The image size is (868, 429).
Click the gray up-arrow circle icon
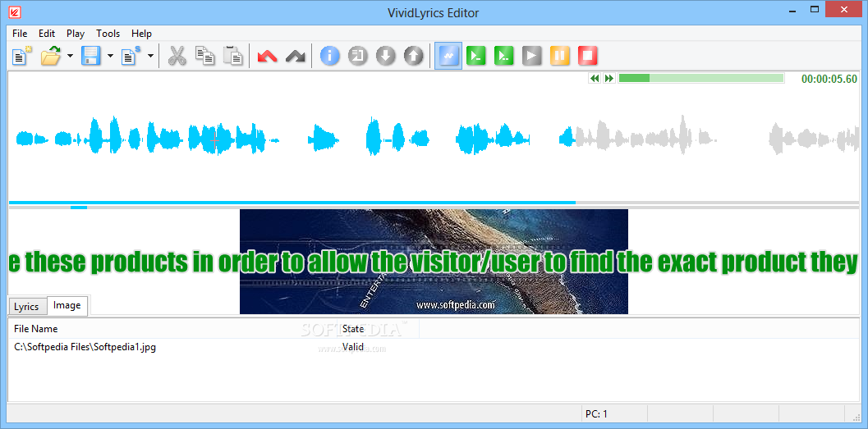click(x=414, y=56)
